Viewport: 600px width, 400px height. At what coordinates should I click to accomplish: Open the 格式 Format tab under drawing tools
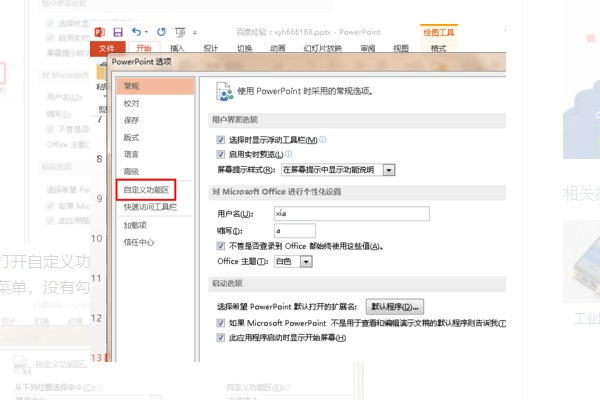pyautogui.click(x=439, y=48)
